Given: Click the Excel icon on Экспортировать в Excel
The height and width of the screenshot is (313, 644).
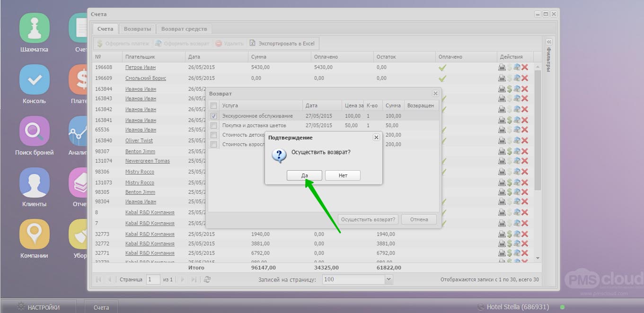Looking at the screenshot, I should coord(253,43).
